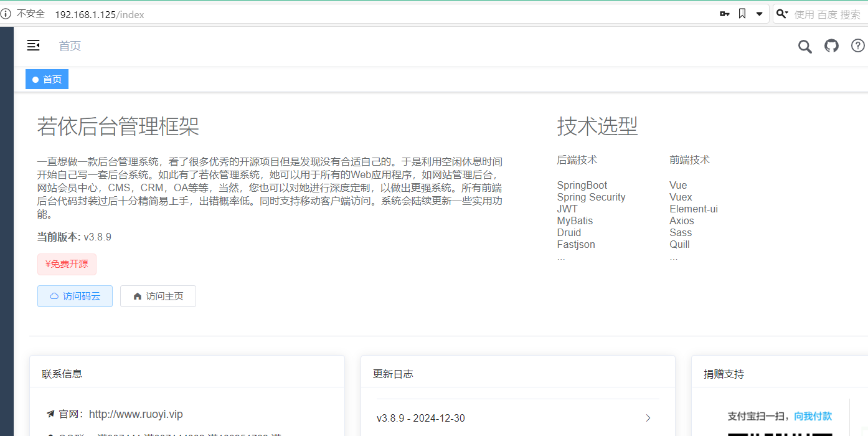Click the pink ¥免费开源 tag

click(x=67, y=264)
